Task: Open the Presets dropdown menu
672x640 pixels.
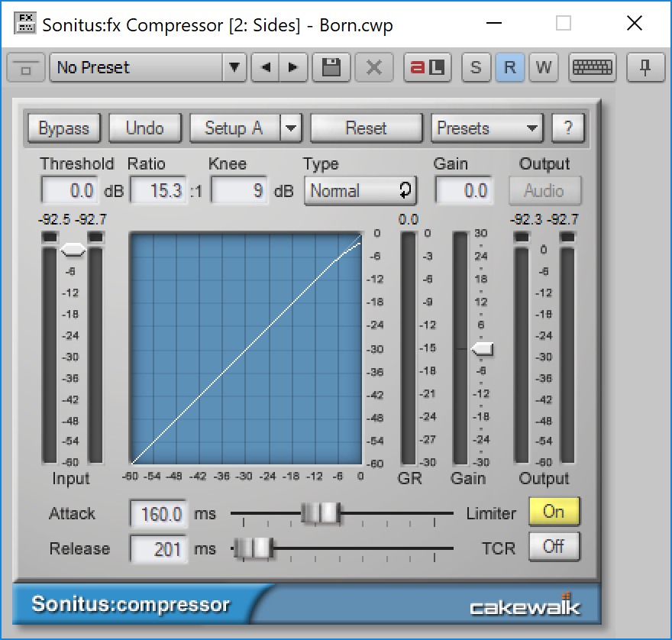Action: (x=486, y=128)
